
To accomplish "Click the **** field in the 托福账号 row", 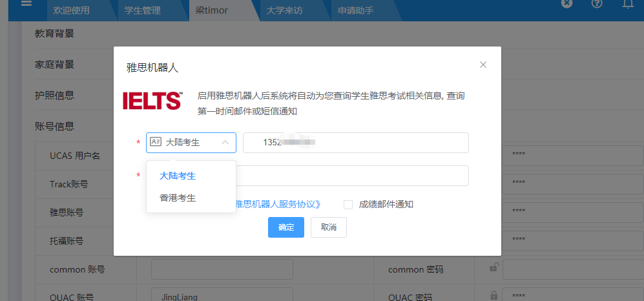I will click(573, 240).
